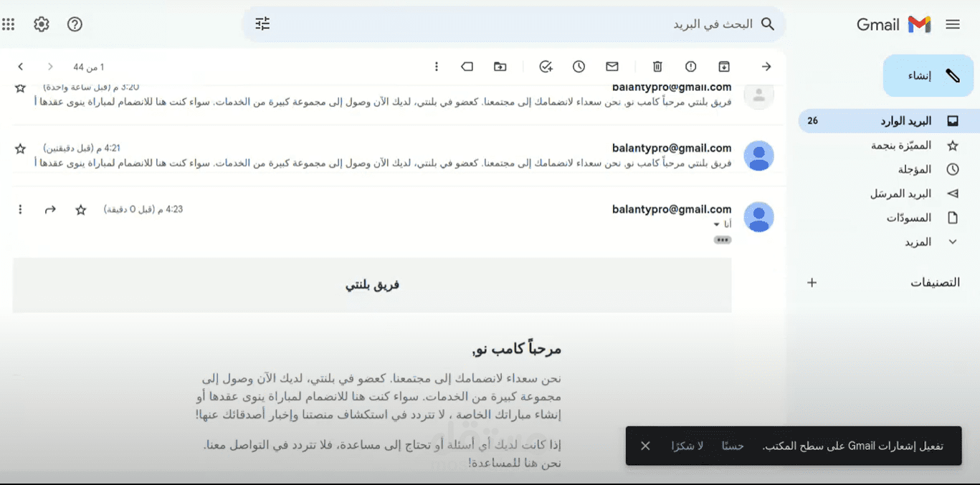
Task: Go back to the inbox arrow
Action: tap(766, 67)
